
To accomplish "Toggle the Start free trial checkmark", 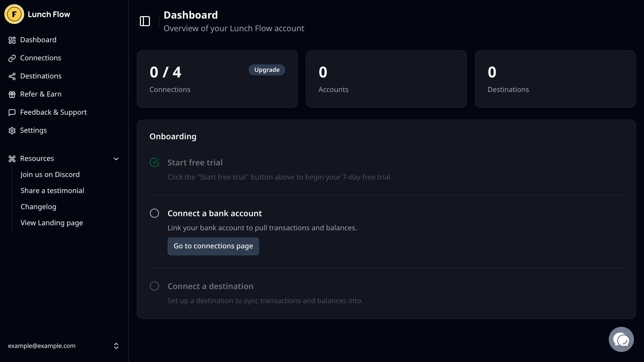I will tap(154, 162).
